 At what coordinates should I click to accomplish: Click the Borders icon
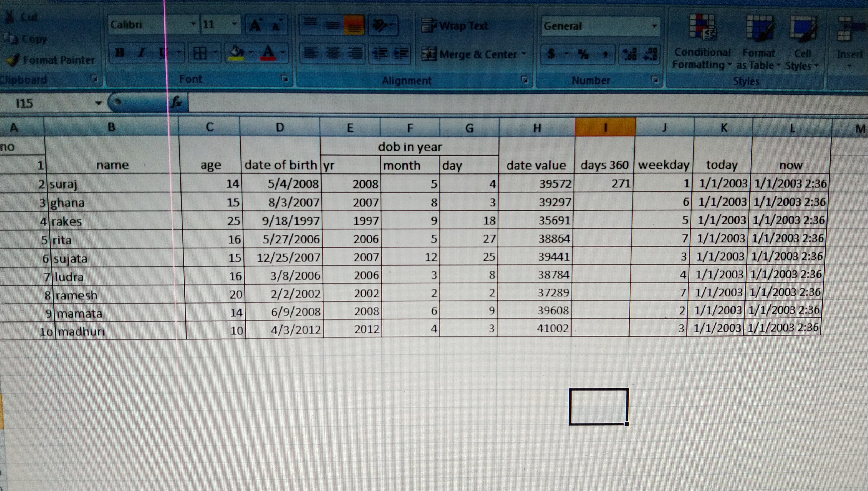pos(200,53)
